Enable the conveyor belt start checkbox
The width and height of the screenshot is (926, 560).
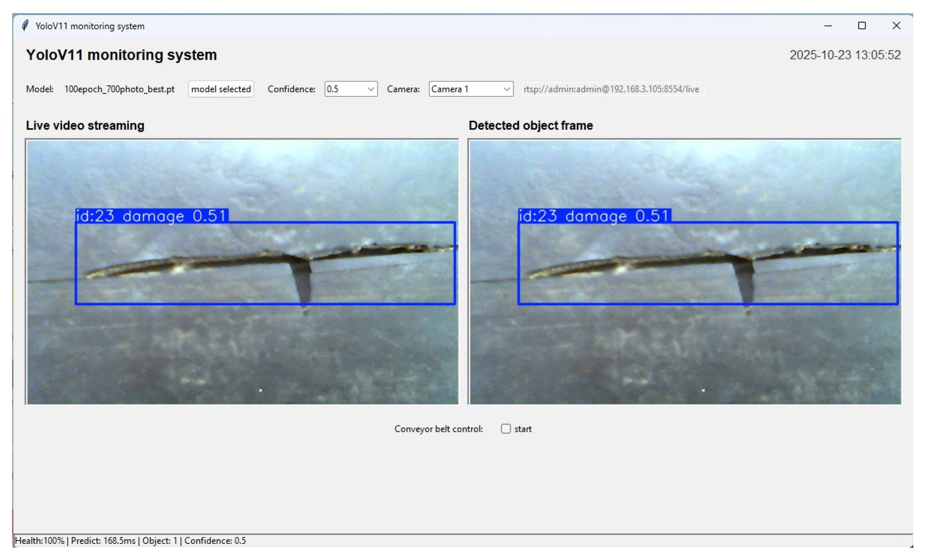(x=505, y=429)
